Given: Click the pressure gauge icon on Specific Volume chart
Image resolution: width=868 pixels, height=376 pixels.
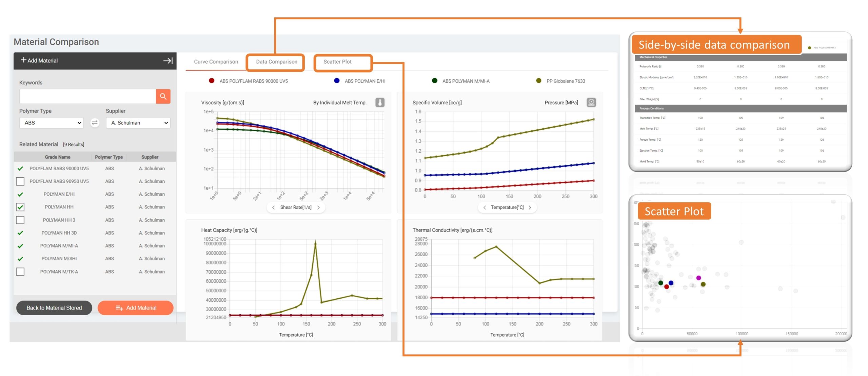Looking at the screenshot, I should point(591,102).
